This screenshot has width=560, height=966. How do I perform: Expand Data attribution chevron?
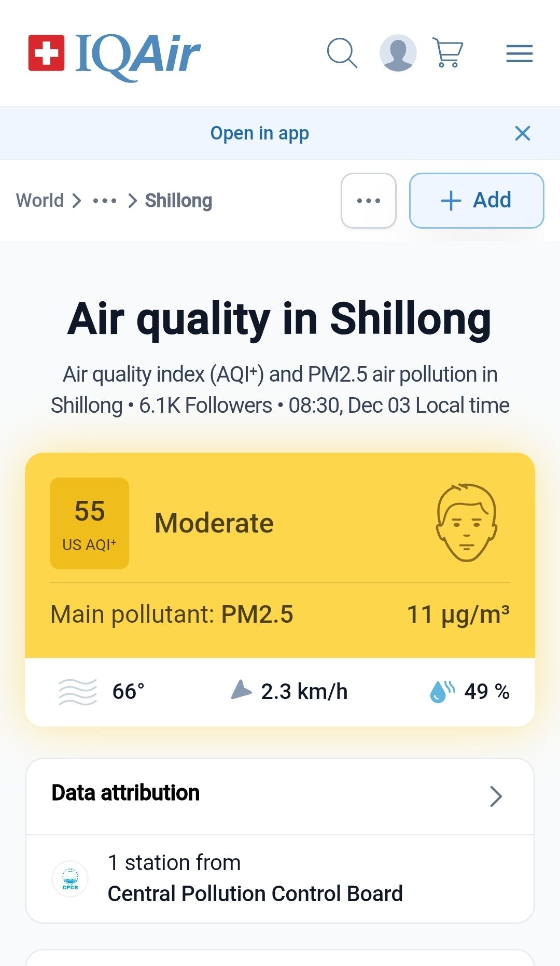496,796
